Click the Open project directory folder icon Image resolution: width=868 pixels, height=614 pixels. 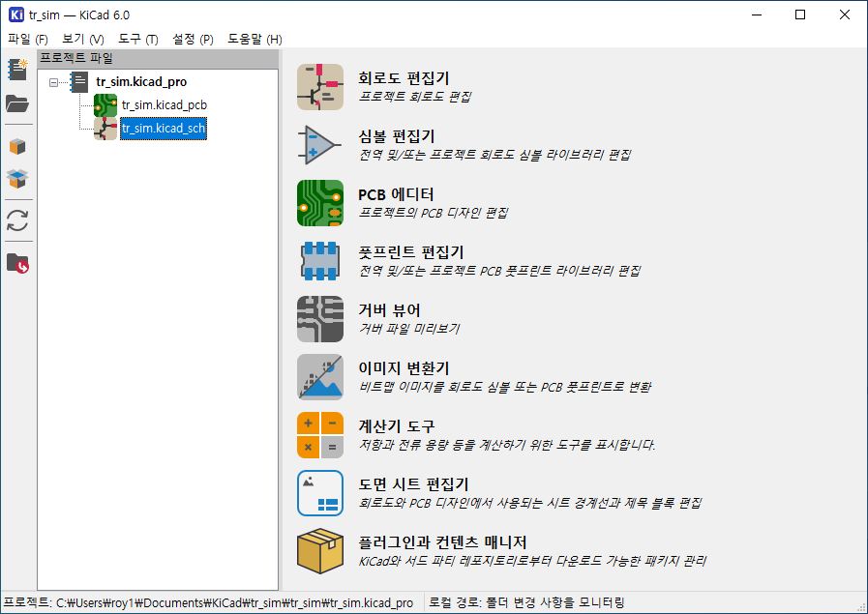point(17,263)
